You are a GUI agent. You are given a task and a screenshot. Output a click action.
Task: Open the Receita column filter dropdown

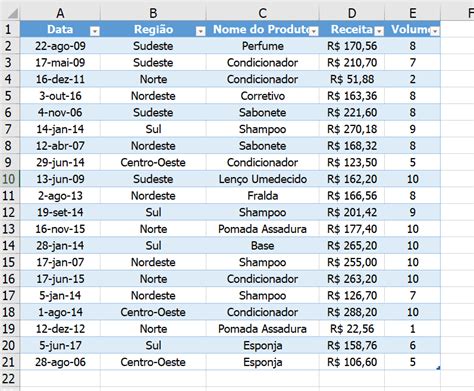click(379, 31)
